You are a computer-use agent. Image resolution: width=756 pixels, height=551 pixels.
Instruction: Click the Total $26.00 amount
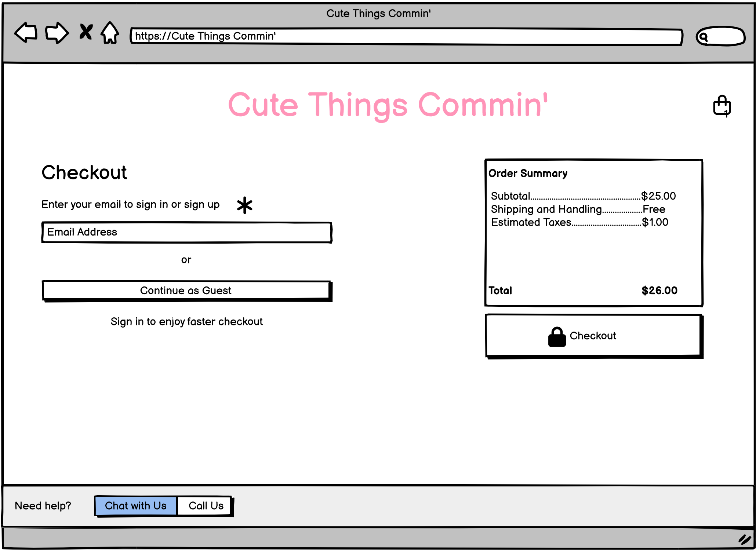coord(659,291)
